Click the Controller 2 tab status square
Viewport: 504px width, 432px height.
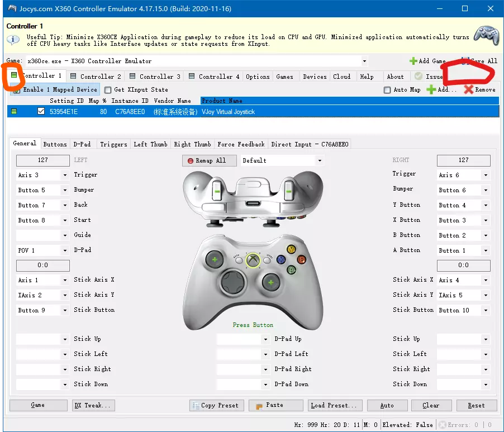pyautogui.click(x=73, y=76)
